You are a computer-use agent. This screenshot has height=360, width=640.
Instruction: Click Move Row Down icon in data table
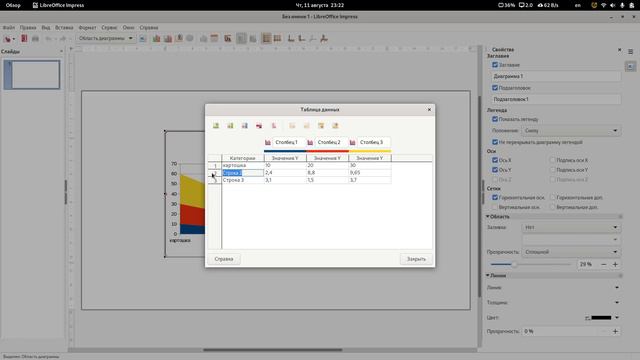click(335, 126)
